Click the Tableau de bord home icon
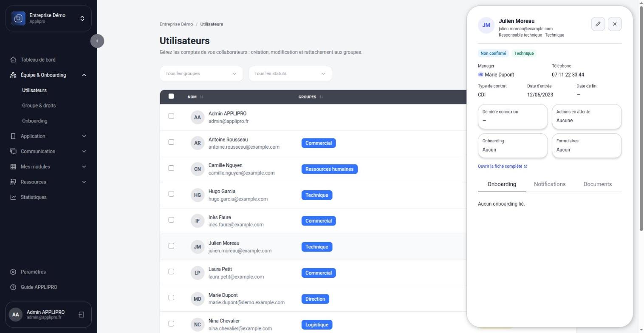 (13, 60)
